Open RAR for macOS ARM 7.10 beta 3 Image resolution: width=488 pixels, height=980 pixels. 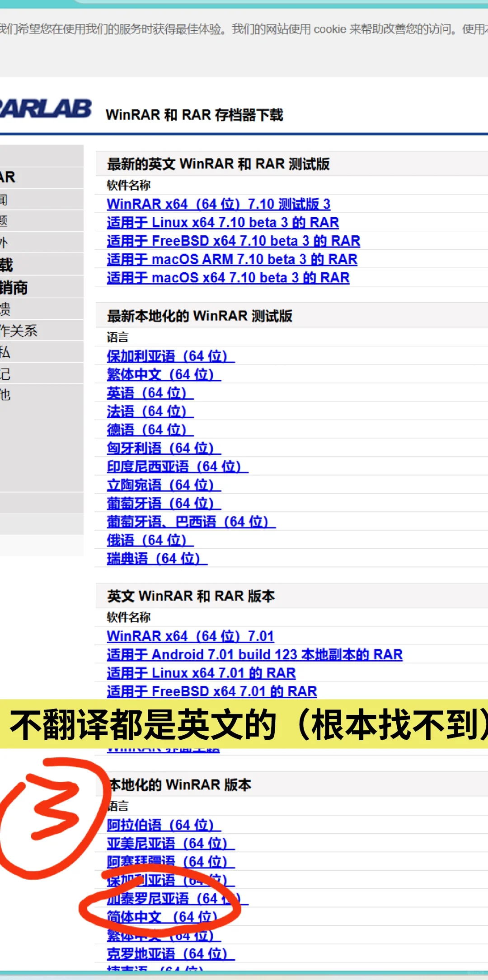pyautogui.click(x=232, y=260)
